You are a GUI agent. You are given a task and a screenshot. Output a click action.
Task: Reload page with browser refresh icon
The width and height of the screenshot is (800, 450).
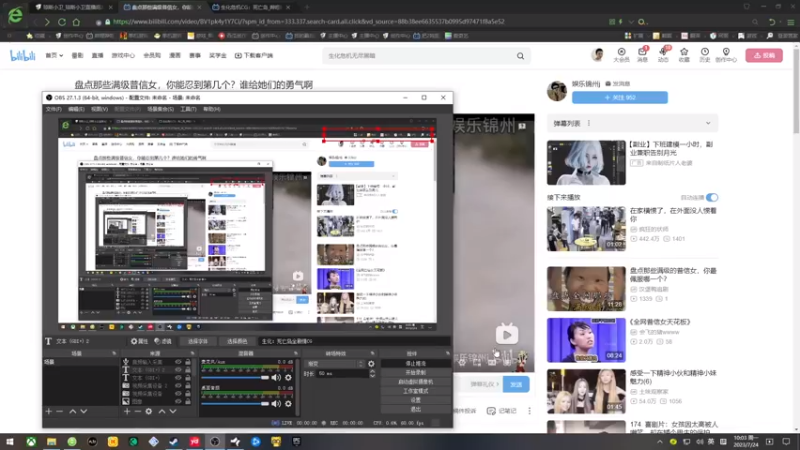coord(62,22)
